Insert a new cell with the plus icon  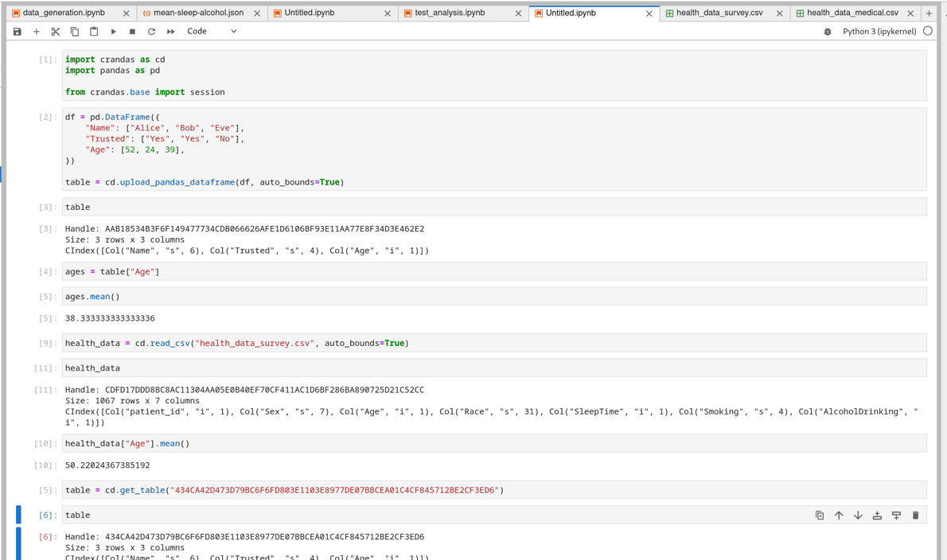pyautogui.click(x=37, y=31)
